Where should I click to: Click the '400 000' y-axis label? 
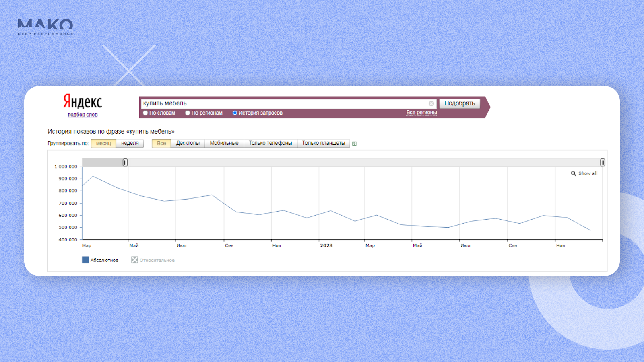click(68, 240)
